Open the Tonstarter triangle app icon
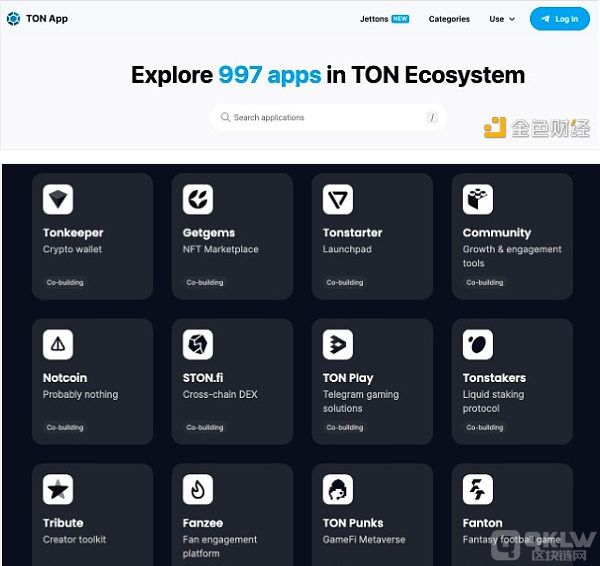The height and width of the screenshot is (566, 600). (x=338, y=199)
